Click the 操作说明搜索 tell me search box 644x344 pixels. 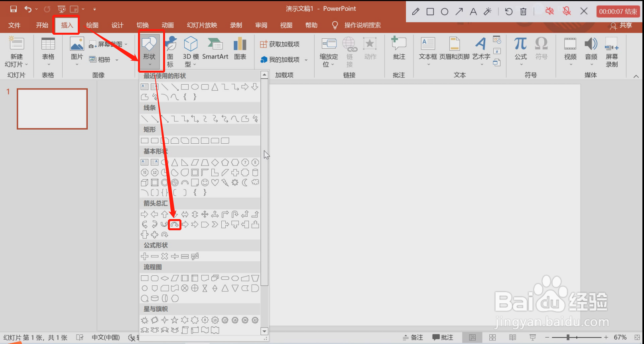coord(362,25)
